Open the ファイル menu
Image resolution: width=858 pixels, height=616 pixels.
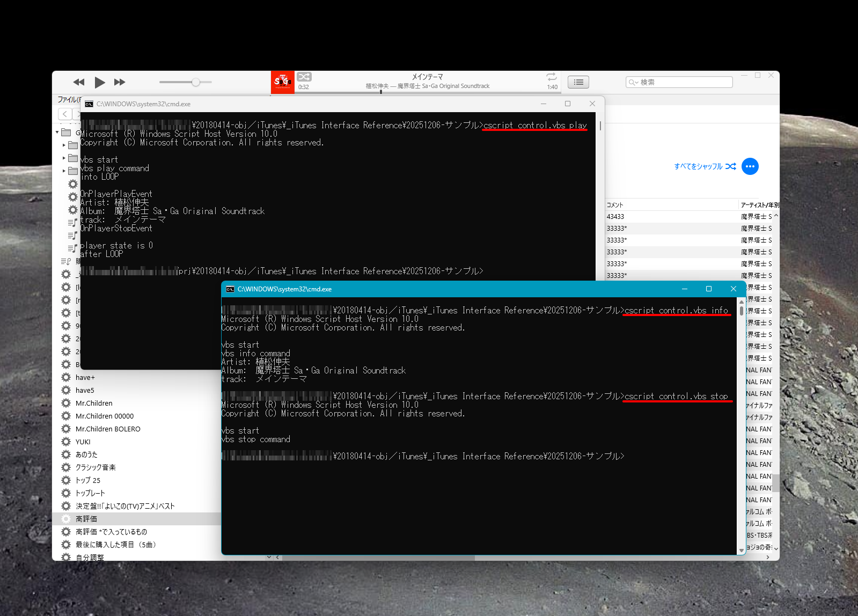[x=68, y=100]
